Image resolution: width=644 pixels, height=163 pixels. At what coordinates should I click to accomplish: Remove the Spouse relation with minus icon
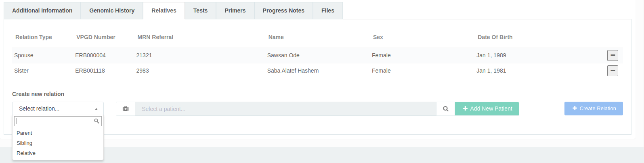coord(613,55)
